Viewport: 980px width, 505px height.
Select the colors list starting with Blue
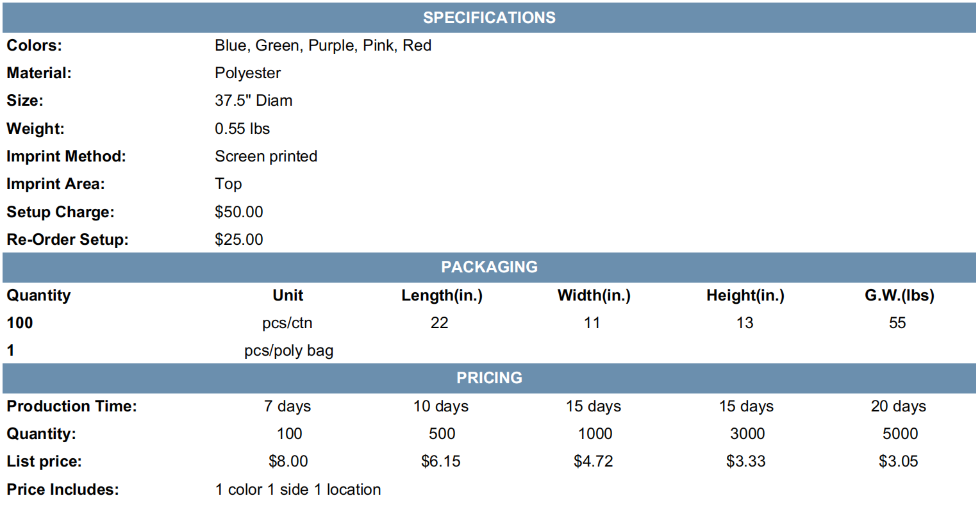point(323,46)
